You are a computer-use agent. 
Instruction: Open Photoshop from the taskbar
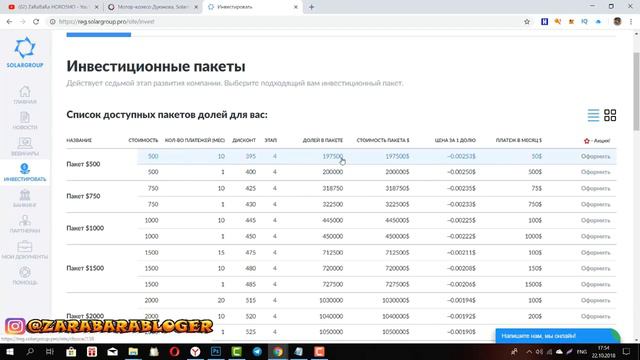coord(216,351)
